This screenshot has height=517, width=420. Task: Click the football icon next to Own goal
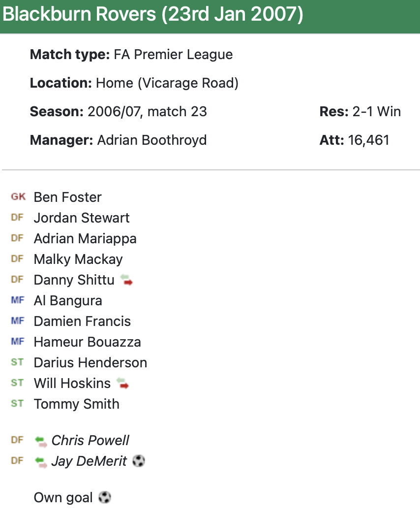(x=105, y=498)
